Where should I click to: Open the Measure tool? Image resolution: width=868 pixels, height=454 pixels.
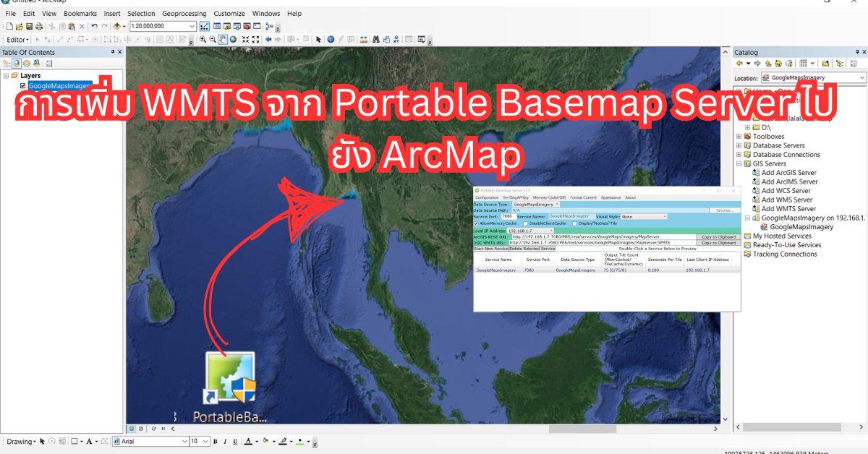point(363,39)
